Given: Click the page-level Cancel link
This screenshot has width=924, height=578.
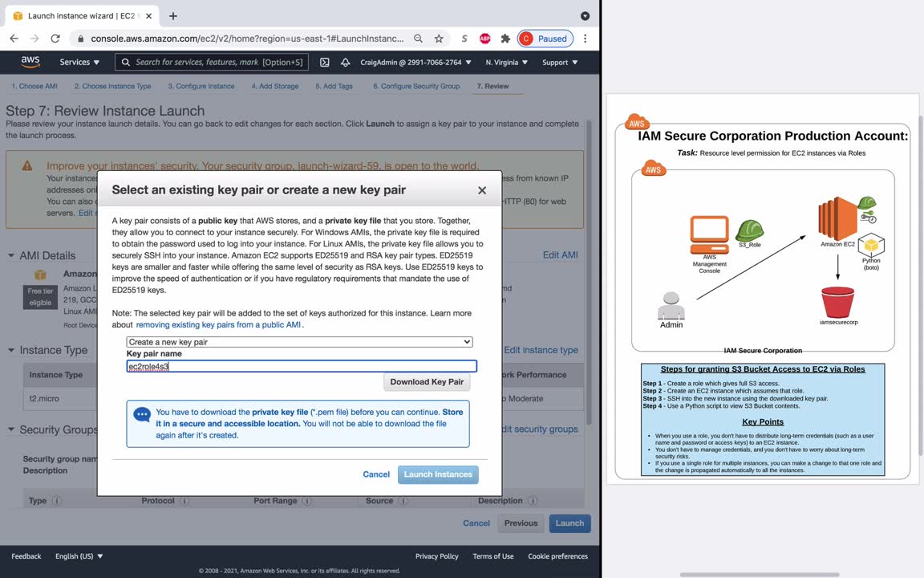Looking at the screenshot, I should 476,523.
